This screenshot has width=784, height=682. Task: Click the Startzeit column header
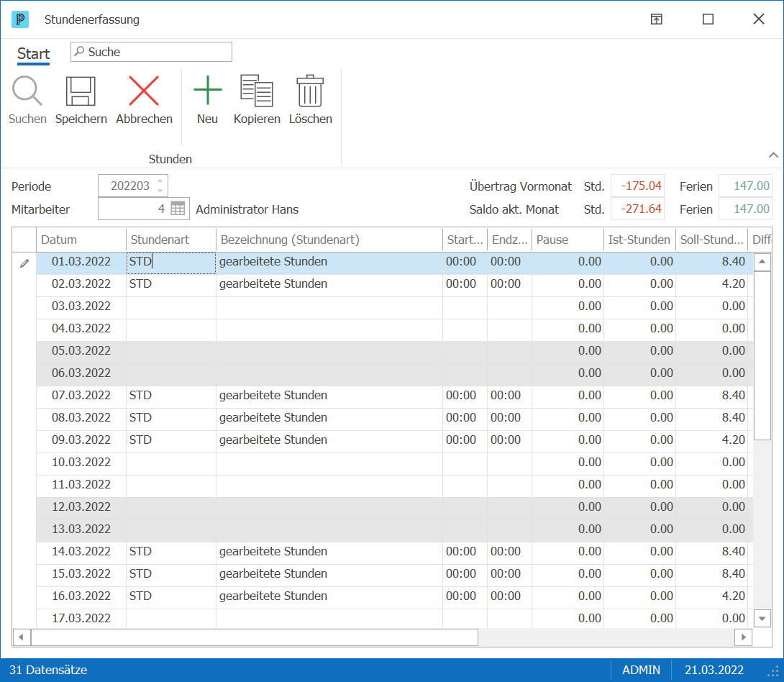465,240
